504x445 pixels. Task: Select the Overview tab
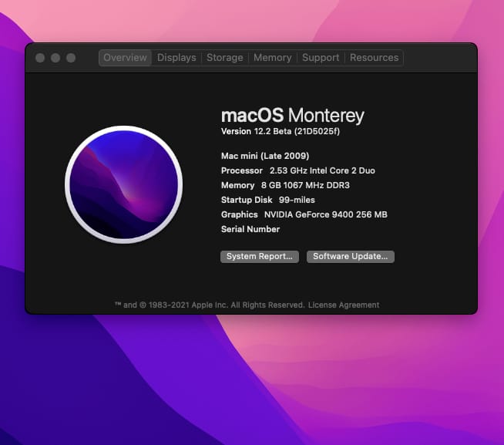[x=125, y=58]
